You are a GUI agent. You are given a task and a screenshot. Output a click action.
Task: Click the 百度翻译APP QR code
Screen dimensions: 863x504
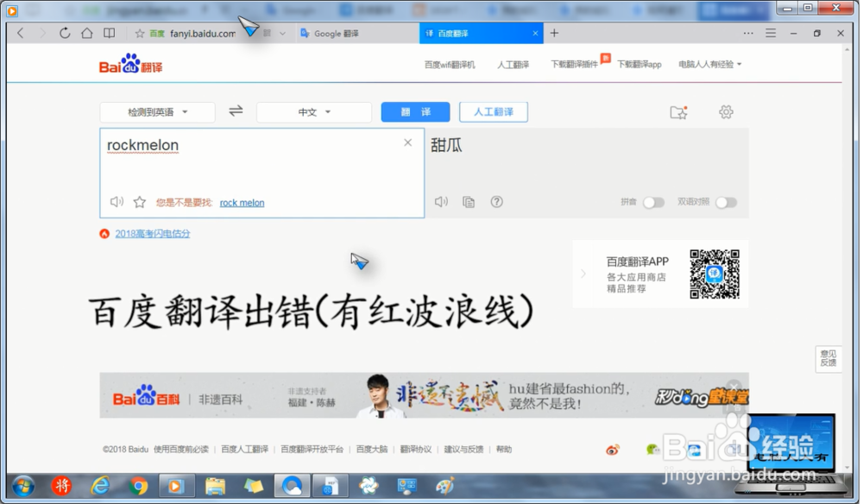click(x=715, y=274)
